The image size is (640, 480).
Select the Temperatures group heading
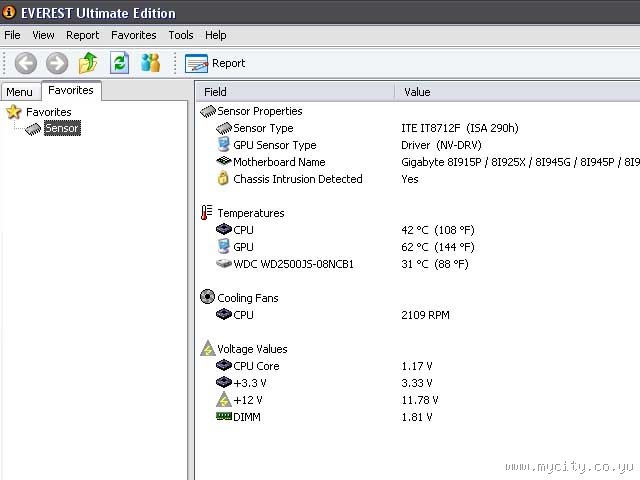click(251, 213)
